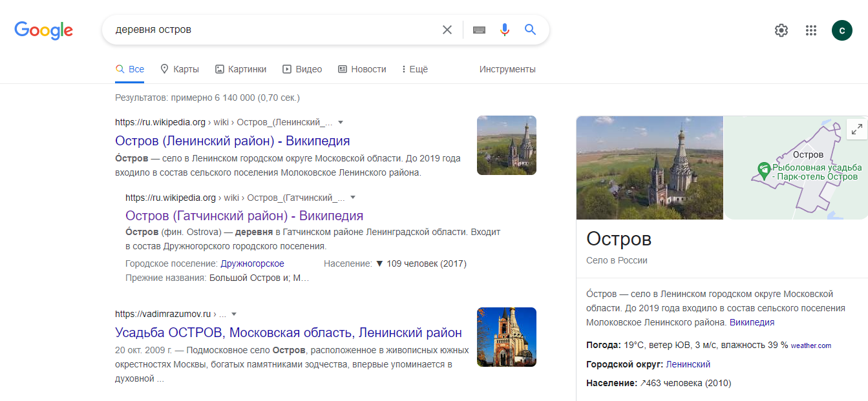The width and height of the screenshot is (868, 401).
Task: Click the map thumbnail of Остров
Action: [796, 168]
